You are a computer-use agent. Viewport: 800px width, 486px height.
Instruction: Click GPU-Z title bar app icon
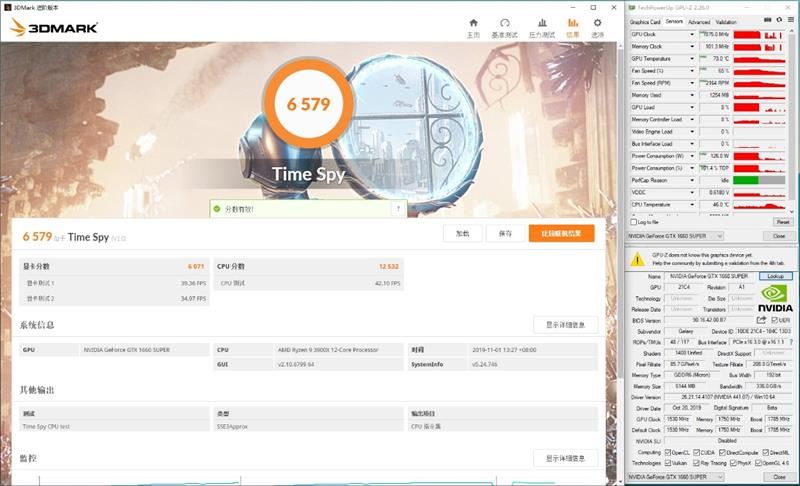click(x=632, y=8)
